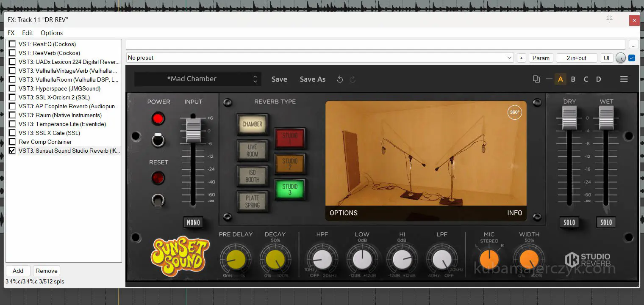Click the undo arrow icon

click(x=340, y=79)
